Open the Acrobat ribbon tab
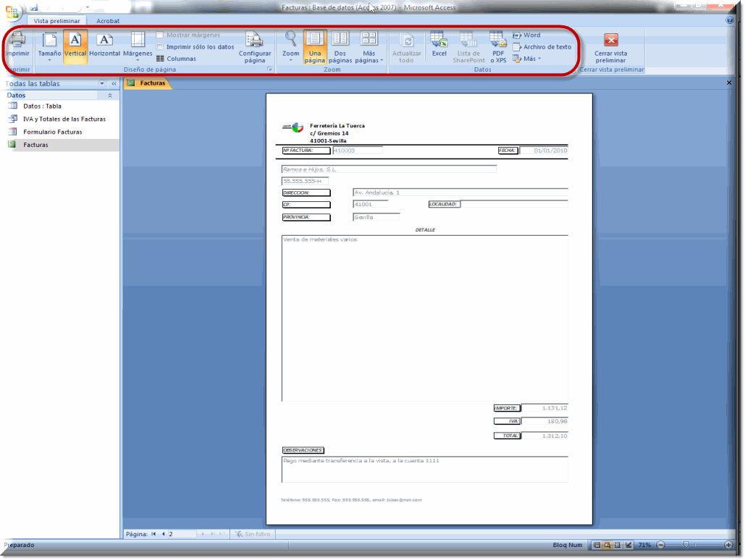745x560 pixels. pos(108,21)
